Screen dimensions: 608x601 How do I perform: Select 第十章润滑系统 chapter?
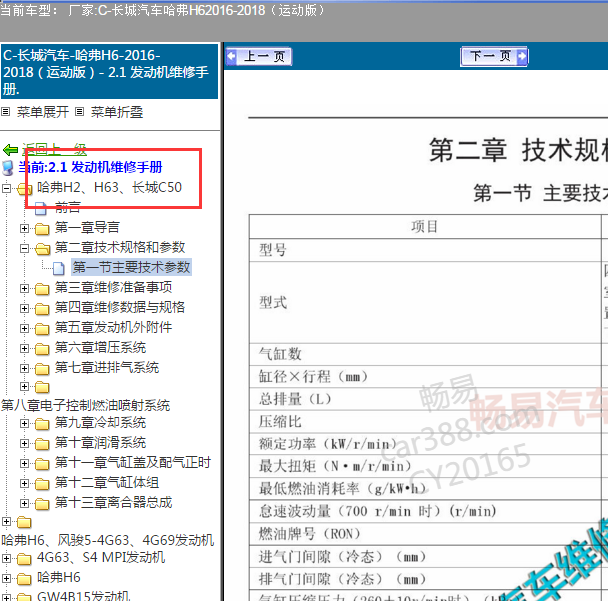100,443
